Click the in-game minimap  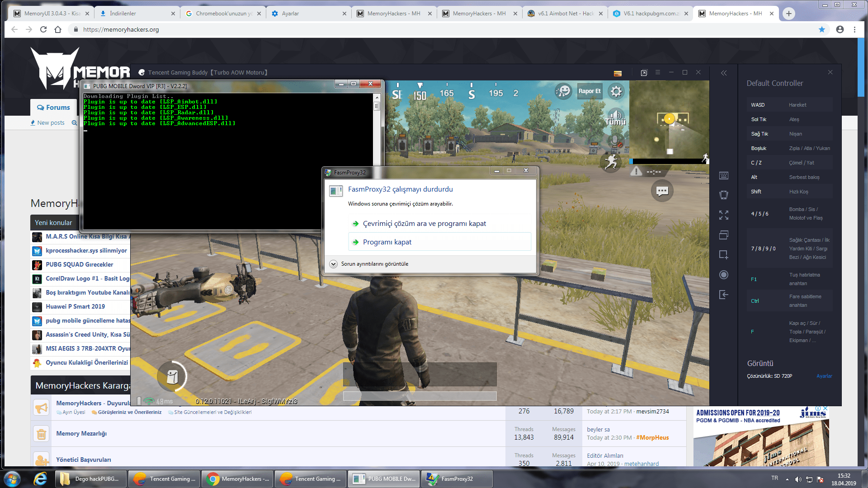(x=669, y=120)
